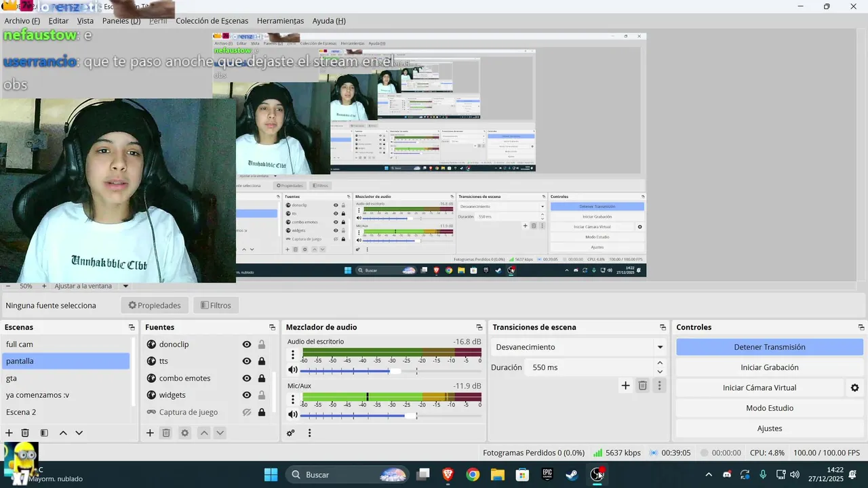The height and width of the screenshot is (488, 868).
Task: Open the Vista menu
Action: [85, 21]
